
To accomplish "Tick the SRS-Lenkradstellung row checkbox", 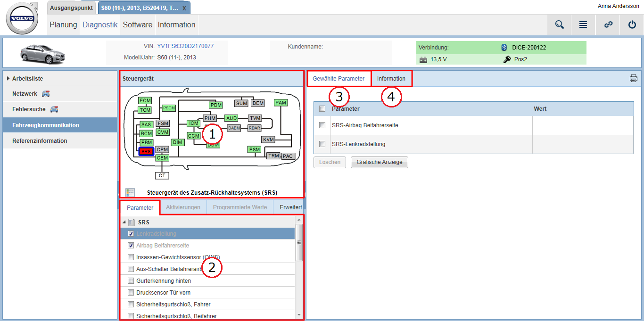I will [x=322, y=144].
